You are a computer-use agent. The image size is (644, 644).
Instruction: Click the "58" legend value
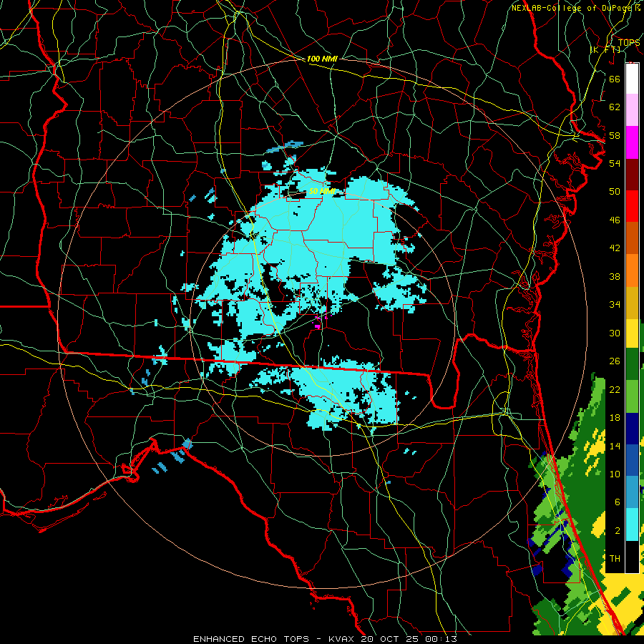coord(615,135)
